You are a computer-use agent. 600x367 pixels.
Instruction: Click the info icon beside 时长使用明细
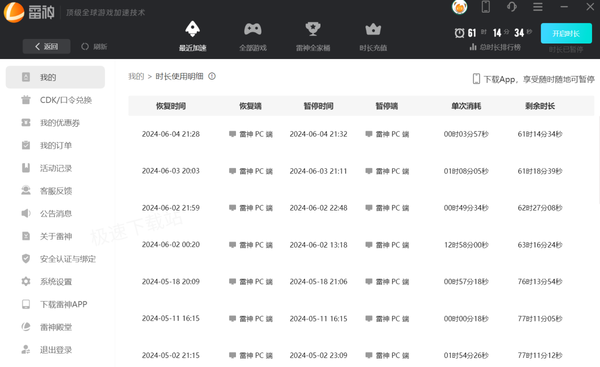pyautogui.click(x=212, y=76)
